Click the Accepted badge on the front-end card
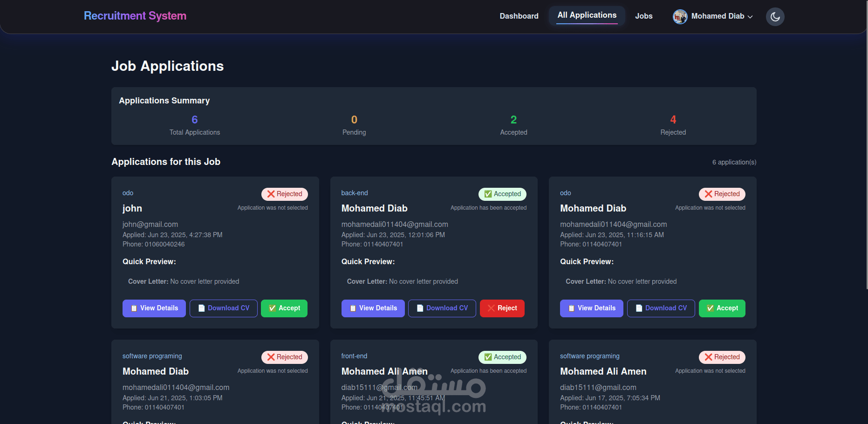The width and height of the screenshot is (868, 424). pos(503,357)
